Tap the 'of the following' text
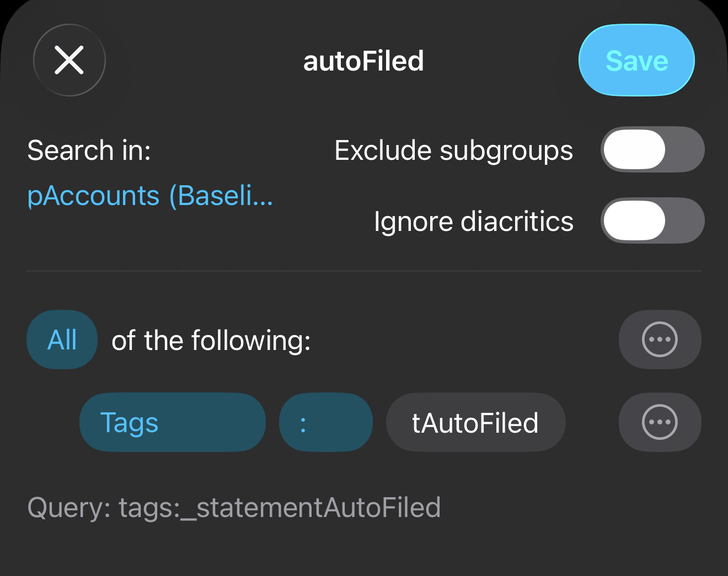Image resolution: width=728 pixels, height=576 pixels. point(211,340)
